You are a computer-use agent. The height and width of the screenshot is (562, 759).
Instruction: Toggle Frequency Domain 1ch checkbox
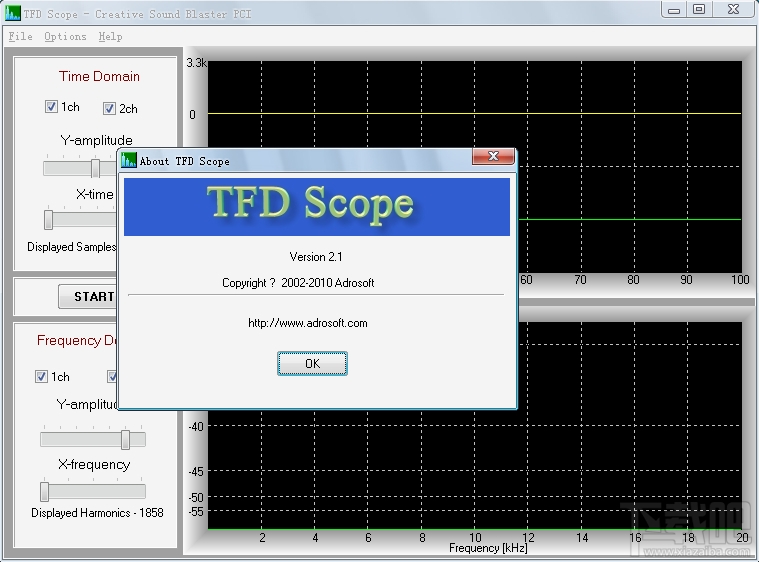click(41, 377)
